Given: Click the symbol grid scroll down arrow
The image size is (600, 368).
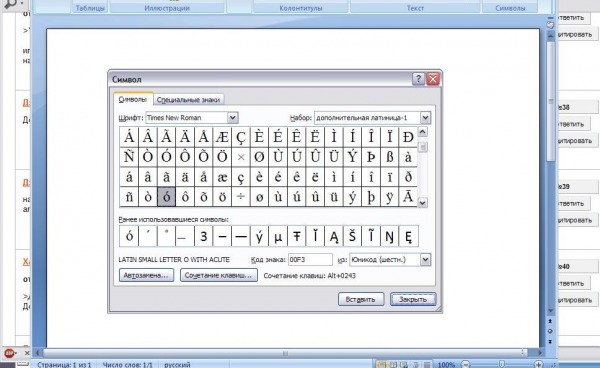Looking at the screenshot, I should tap(422, 203).
